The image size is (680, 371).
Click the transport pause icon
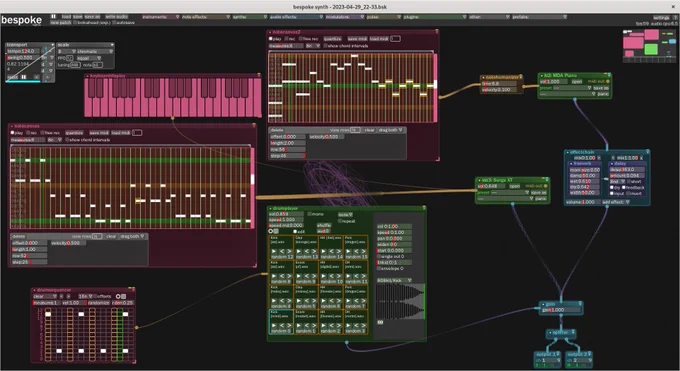click(24, 77)
